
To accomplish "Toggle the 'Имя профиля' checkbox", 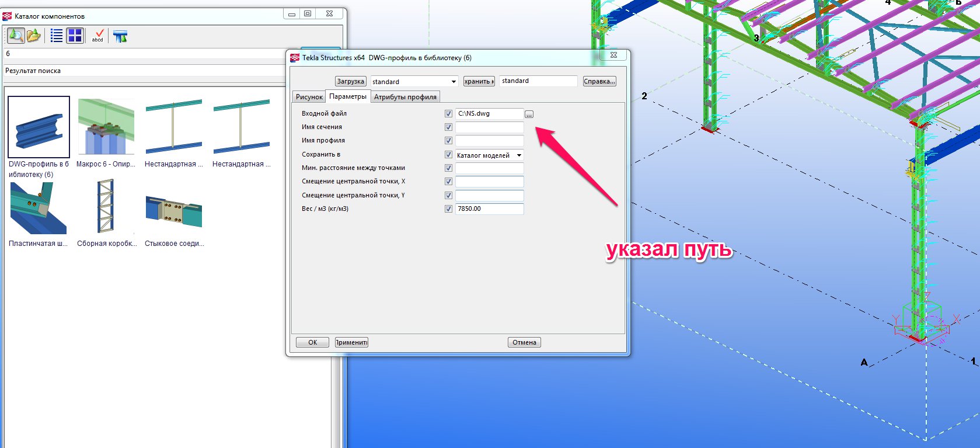I will 448,140.
